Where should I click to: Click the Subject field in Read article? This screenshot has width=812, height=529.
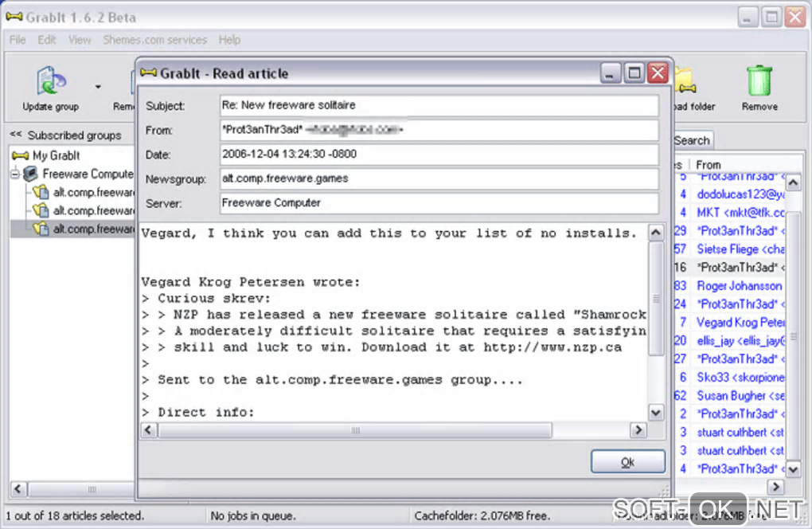click(439, 105)
